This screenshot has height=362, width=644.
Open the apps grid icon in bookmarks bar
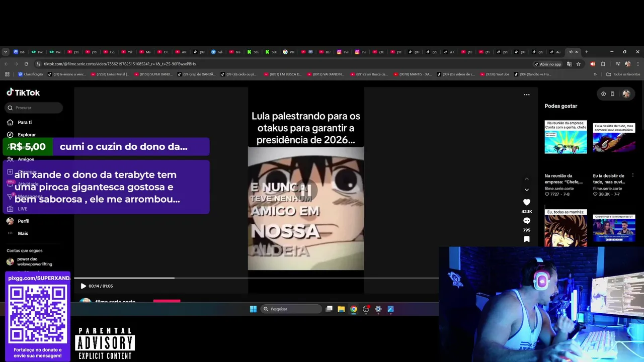pyautogui.click(x=7, y=74)
